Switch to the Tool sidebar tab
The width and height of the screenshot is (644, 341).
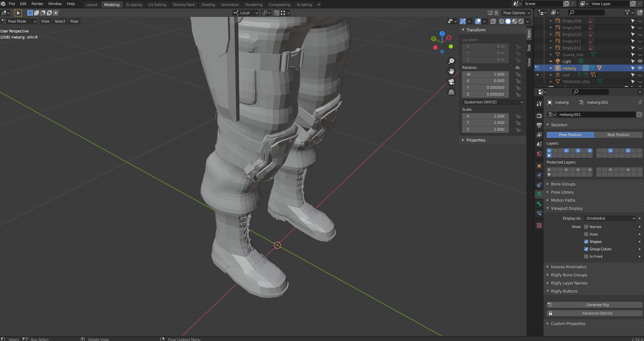point(529,48)
